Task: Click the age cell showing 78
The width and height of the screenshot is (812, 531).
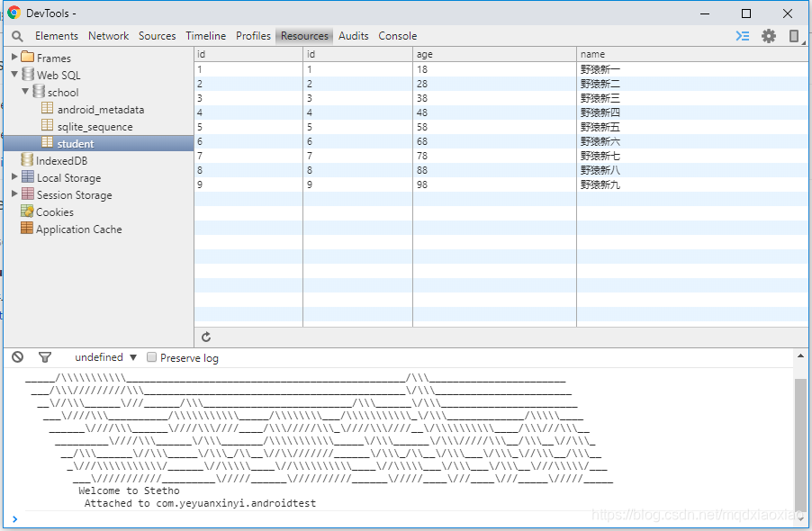Action: tap(494, 156)
